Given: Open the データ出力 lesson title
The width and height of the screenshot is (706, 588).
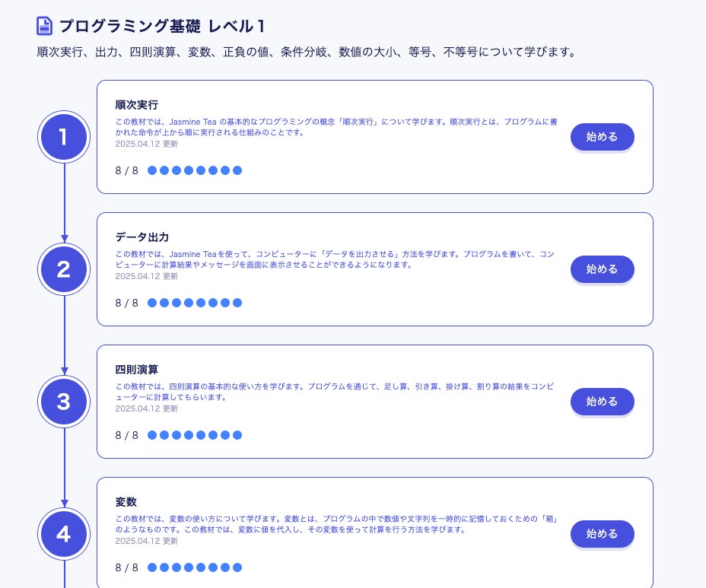Looking at the screenshot, I should [142, 237].
